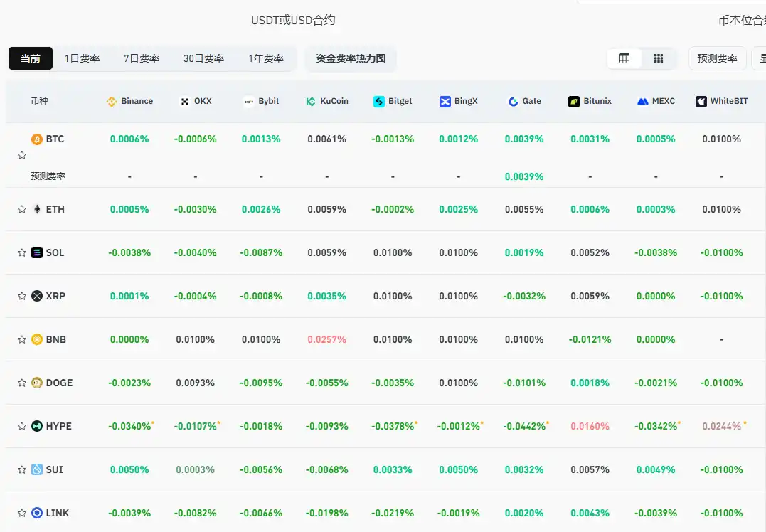Open the BTC coin name link
This screenshot has width=766, height=532.
pos(55,139)
